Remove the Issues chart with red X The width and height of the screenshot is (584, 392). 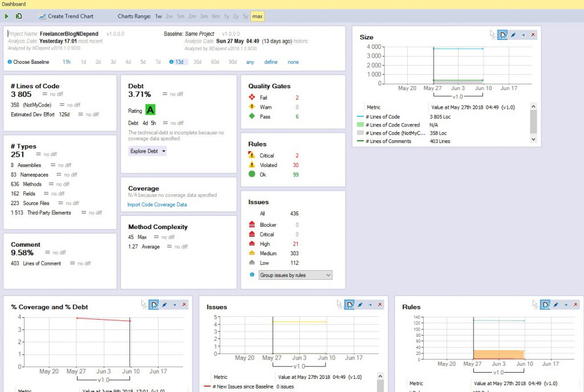(x=380, y=305)
